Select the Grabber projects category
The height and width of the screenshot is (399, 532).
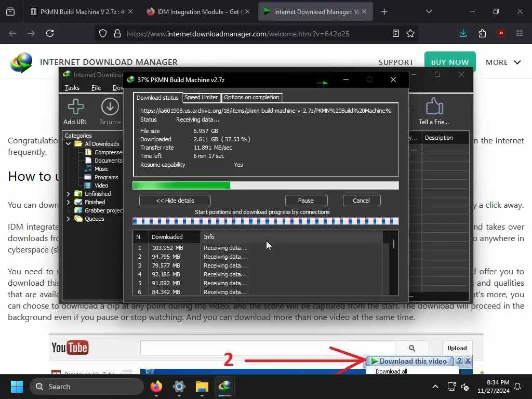pyautogui.click(x=99, y=210)
